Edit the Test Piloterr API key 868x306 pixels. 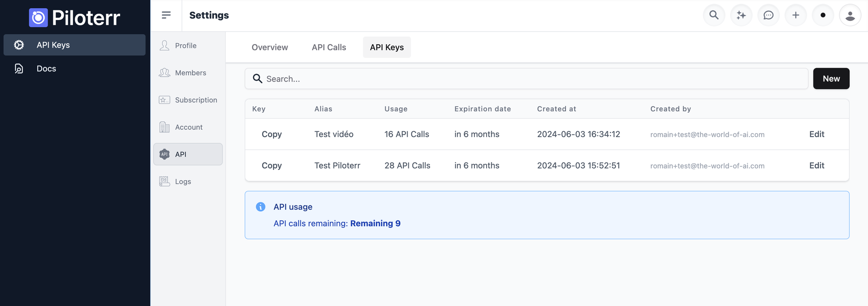[x=816, y=166]
